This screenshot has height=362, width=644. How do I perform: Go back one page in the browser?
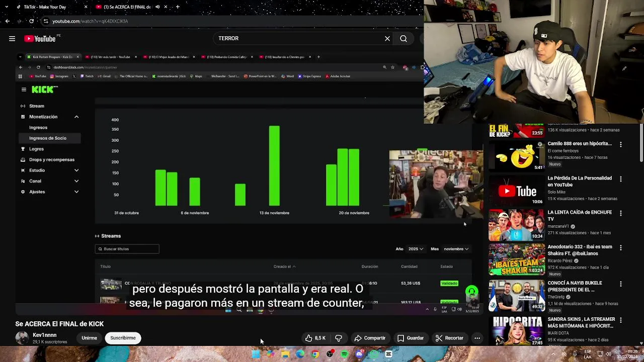click(7, 21)
